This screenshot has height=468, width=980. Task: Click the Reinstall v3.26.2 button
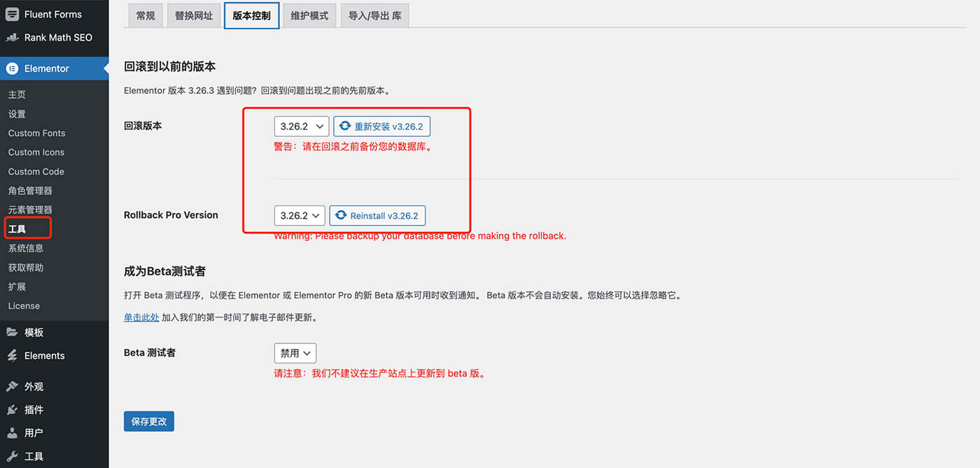[x=378, y=215]
